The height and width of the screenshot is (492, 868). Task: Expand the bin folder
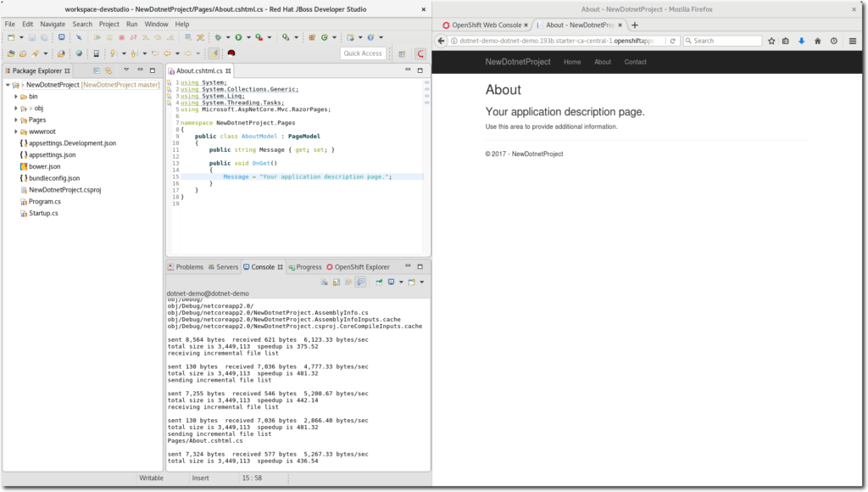[x=16, y=97]
